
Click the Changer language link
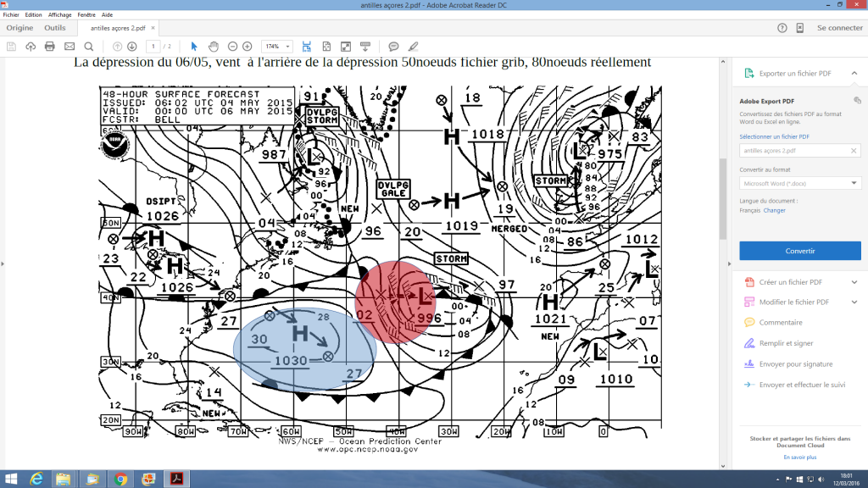coord(774,210)
